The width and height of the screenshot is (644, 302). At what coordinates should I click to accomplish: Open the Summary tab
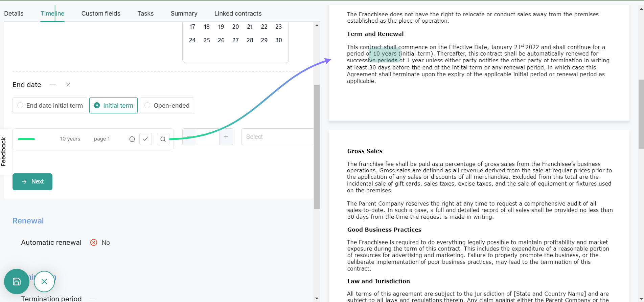tap(184, 14)
